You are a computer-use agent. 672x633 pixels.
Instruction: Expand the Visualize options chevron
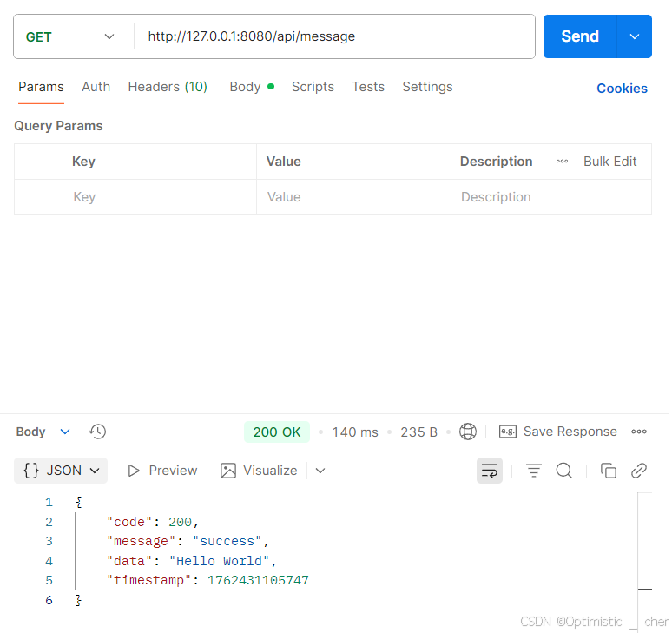tap(320, 471)
